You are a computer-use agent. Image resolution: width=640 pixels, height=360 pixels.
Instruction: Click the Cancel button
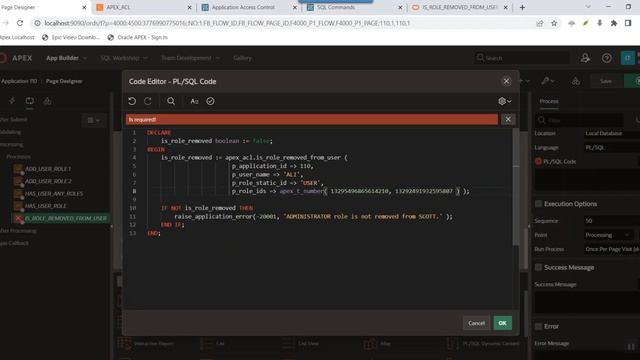pos(476,323)
